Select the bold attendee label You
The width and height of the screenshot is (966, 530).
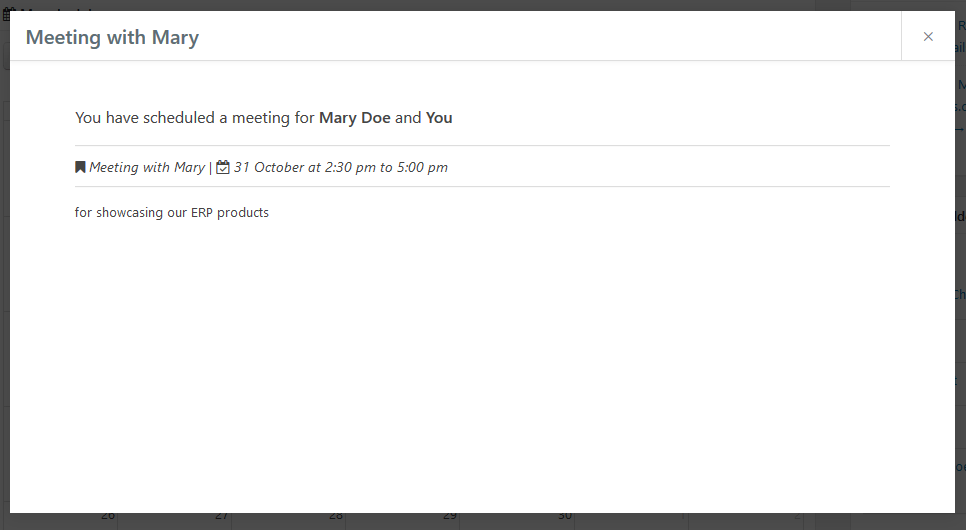439,118
